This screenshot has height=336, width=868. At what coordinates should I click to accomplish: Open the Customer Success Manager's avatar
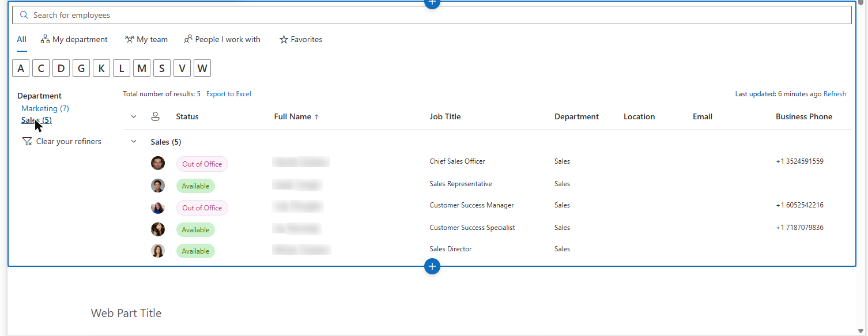coord(158,207)
